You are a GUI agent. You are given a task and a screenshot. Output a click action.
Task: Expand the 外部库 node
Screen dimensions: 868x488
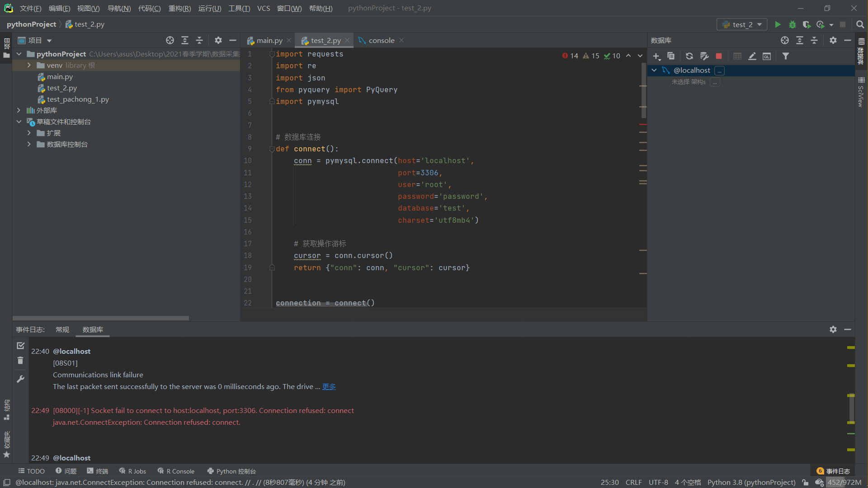point(19,110)
